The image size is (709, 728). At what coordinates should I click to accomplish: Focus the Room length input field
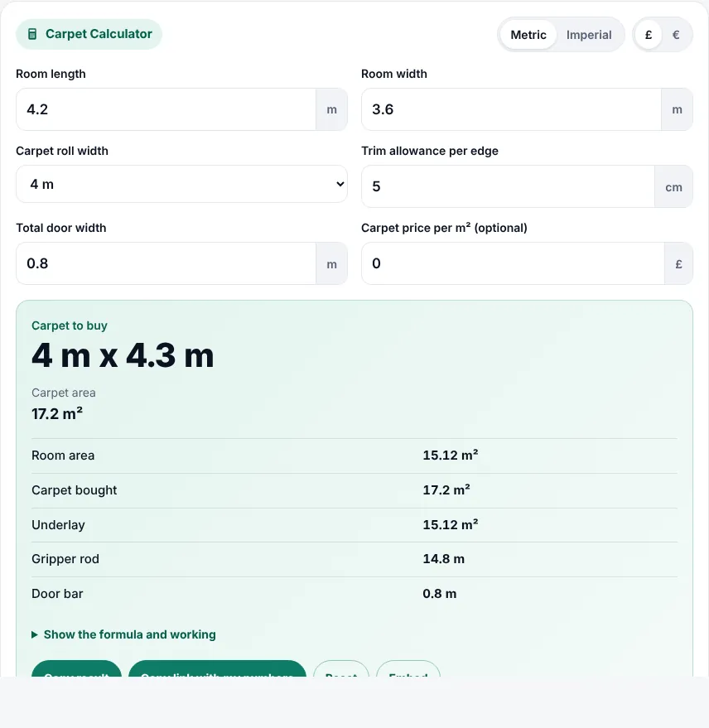(166, 109)
